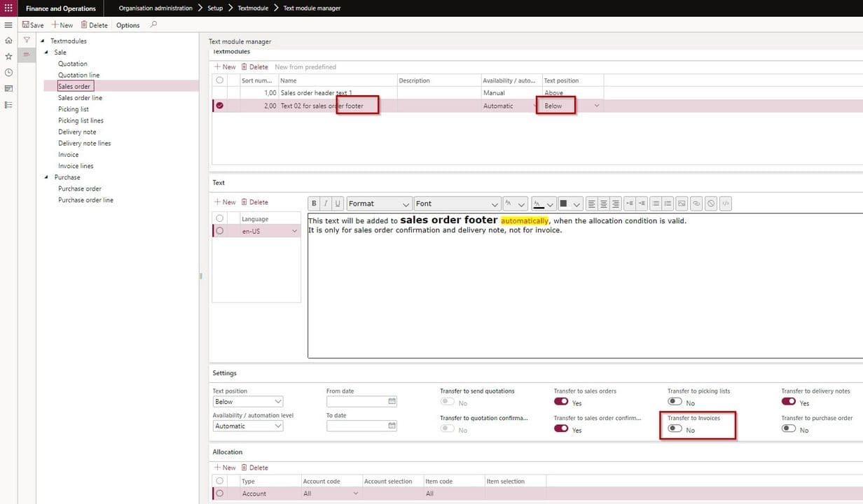Center-align text in the editor toolbar
This screenshot has height=504, width=863.
(604, 204)
